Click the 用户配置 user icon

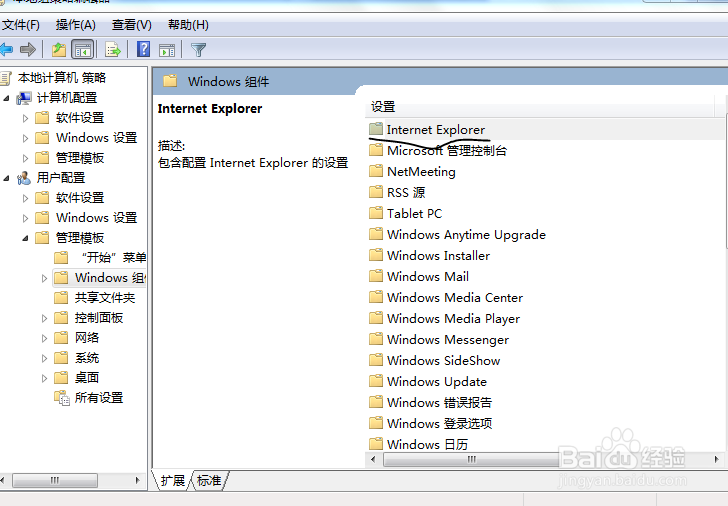(x=24, y=178)
